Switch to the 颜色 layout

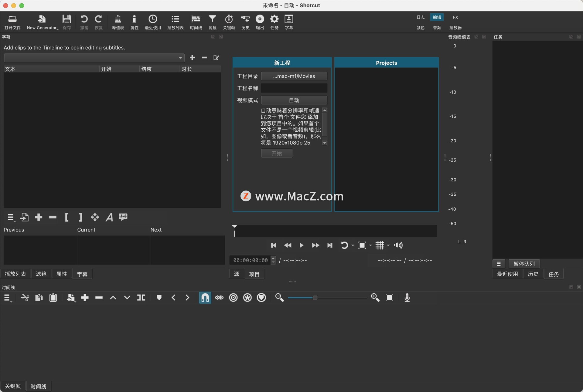(421, 28)
